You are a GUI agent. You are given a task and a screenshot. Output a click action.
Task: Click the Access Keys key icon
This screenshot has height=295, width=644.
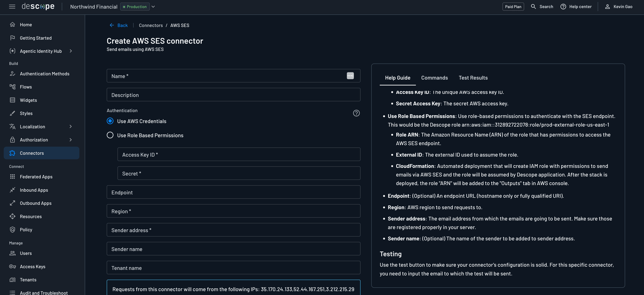(x=12, y=266)
